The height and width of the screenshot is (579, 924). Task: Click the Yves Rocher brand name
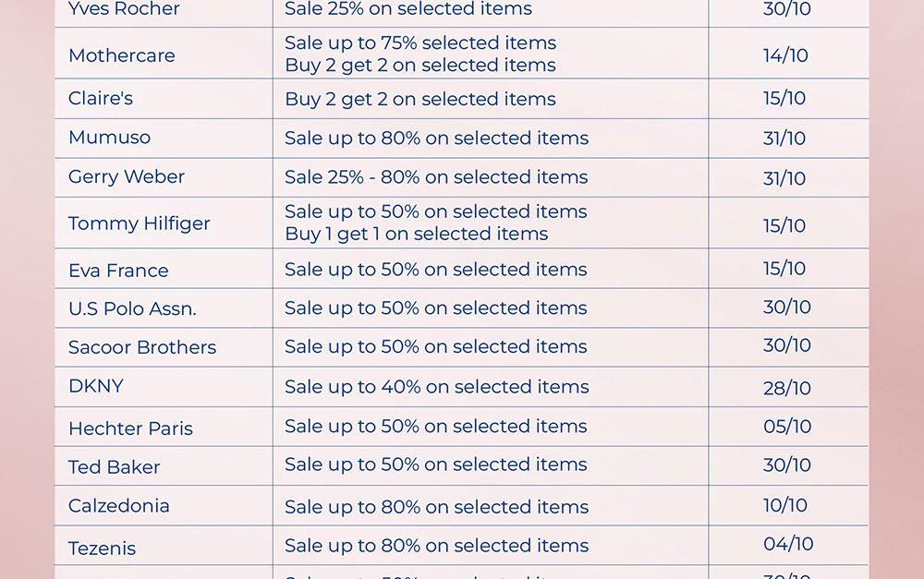(x=124, y=9)
